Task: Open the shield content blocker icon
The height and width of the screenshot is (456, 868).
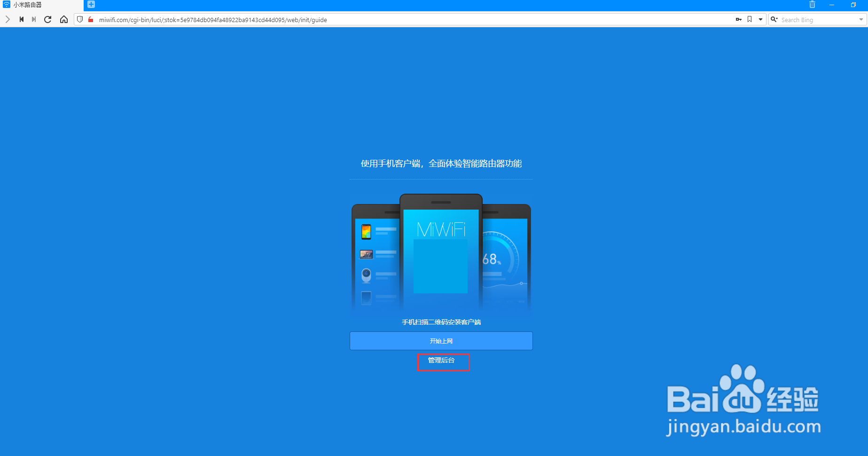Action: (80, 19)
